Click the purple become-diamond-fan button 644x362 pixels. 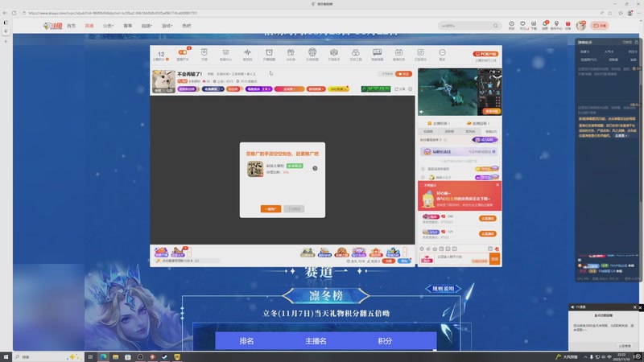[485, 140]
